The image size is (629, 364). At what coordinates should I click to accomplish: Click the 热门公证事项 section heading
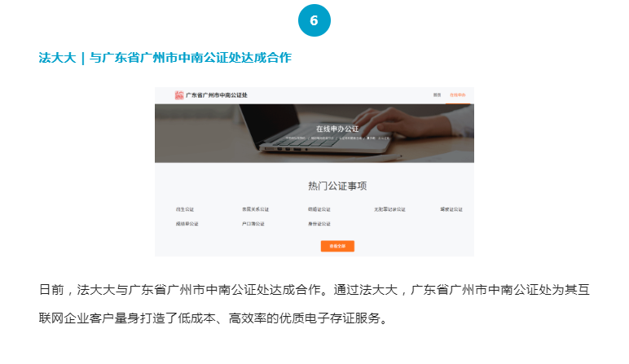tap(337, 186)
